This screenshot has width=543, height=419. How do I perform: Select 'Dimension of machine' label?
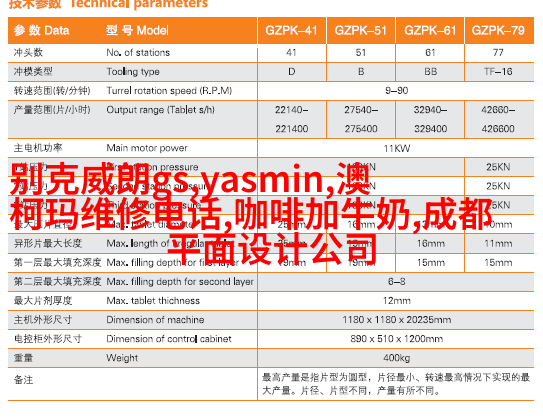[155, 320]
